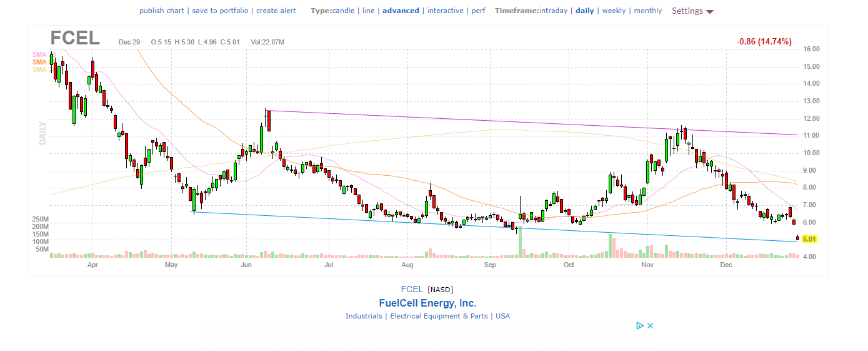Click the 16.00 price axis label
This screenshot has width=868, height=351.
(812, 49)
